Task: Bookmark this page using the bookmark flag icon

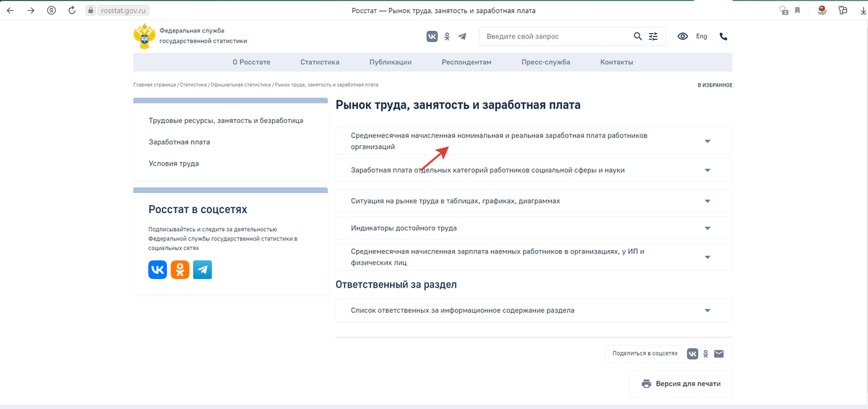Action: coord(797,10)
